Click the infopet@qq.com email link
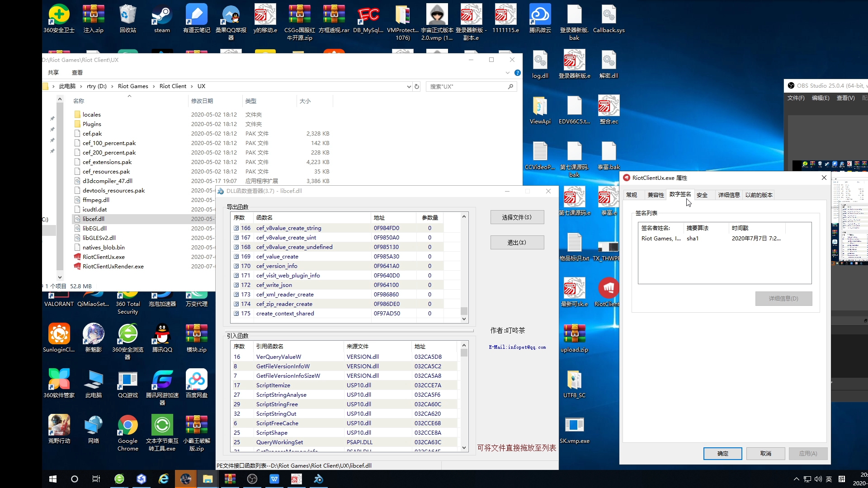The height and width of the screenshot is (488, 868). 517,347
